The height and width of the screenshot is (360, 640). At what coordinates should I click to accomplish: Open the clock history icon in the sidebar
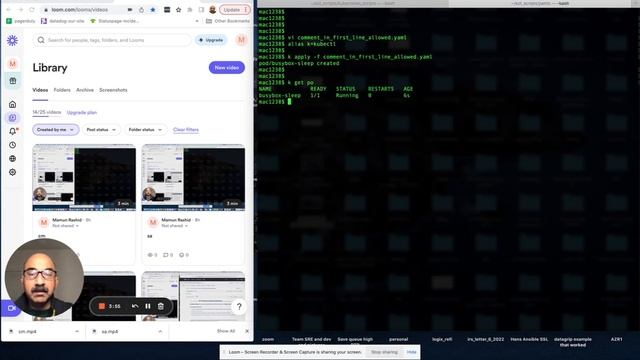(x=13, y=145)
